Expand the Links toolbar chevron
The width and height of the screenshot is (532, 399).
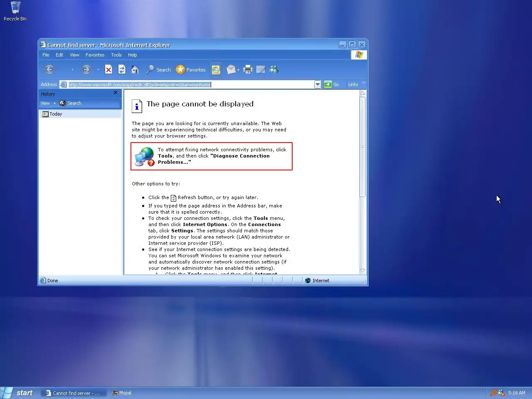pyautogui.click(x=364, y=83)
